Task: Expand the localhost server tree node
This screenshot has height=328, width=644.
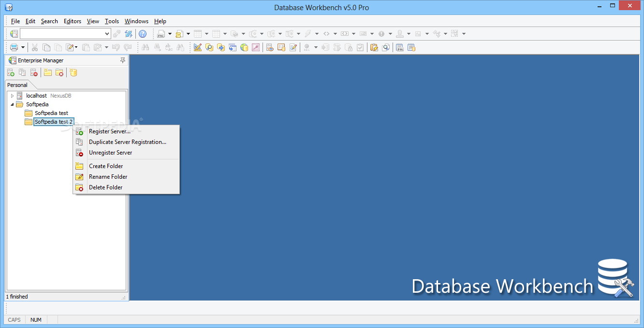Action: point(13,96)
